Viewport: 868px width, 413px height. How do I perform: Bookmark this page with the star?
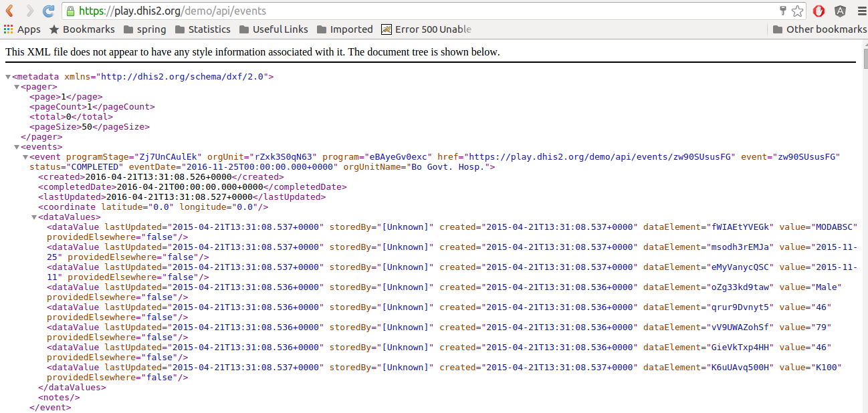[x=797, y=11]
